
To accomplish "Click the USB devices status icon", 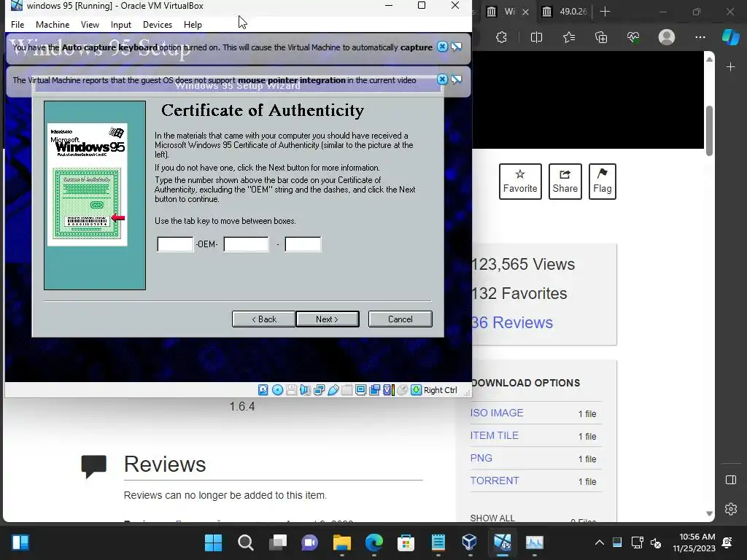I will click(333, 390).
